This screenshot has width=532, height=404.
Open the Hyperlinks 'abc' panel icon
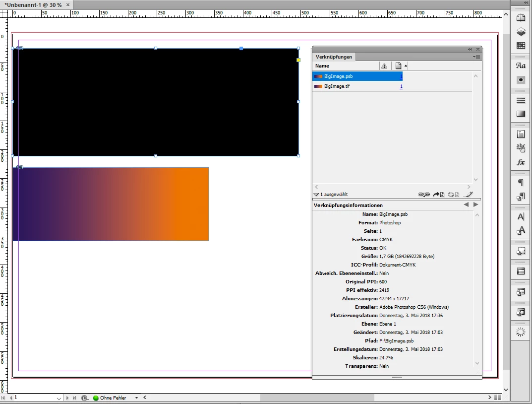pyautogui.click(x=521, y=147)
